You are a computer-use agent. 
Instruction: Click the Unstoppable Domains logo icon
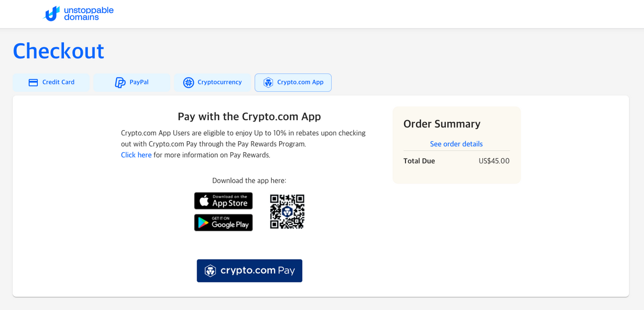click(52, 14)
